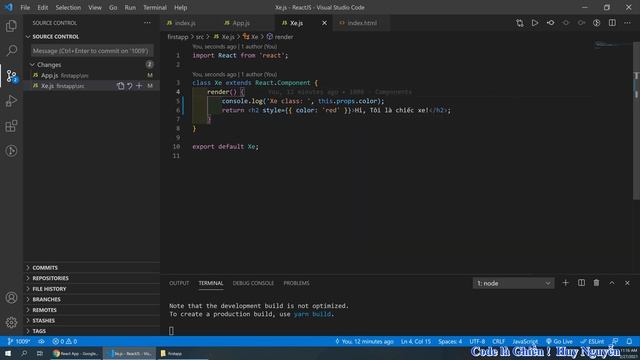Open the Explorer view in activity bar
The image size is (640, 360).
pos(11,26)
